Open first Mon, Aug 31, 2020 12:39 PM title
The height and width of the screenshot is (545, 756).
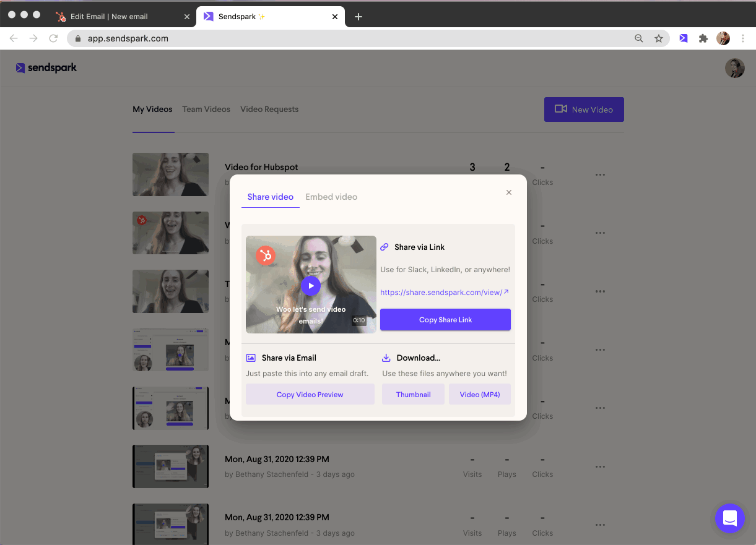click(277, 460)
